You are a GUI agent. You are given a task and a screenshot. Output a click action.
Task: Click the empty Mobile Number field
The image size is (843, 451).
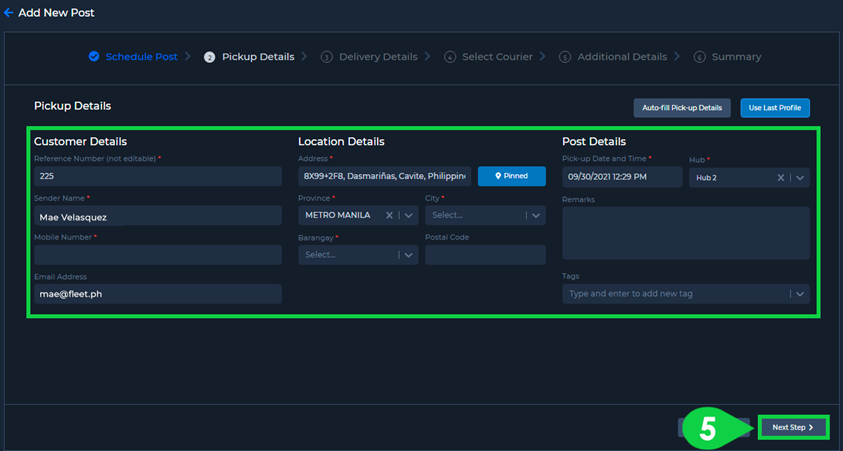[x=158, y=255]
